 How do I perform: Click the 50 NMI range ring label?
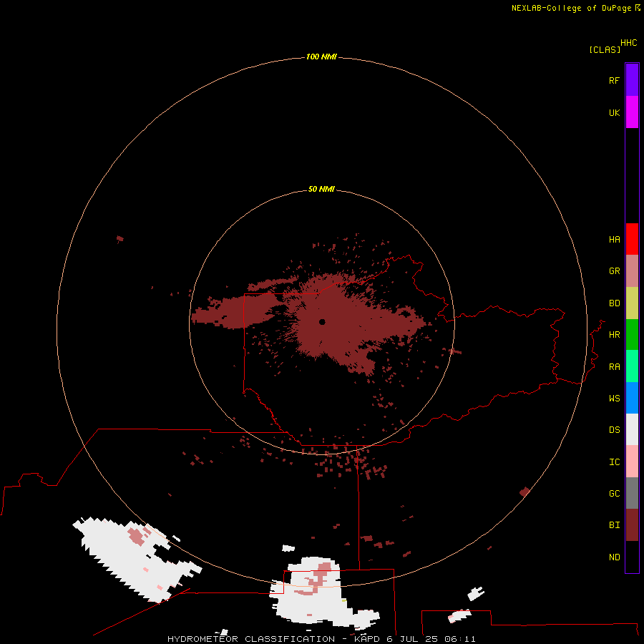pyautogui.click(x=321, y=189)
